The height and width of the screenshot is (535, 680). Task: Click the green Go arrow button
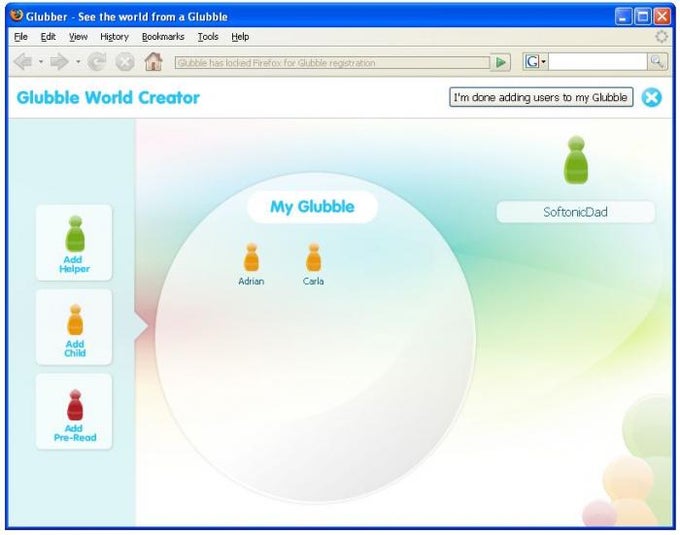[500, 62]
